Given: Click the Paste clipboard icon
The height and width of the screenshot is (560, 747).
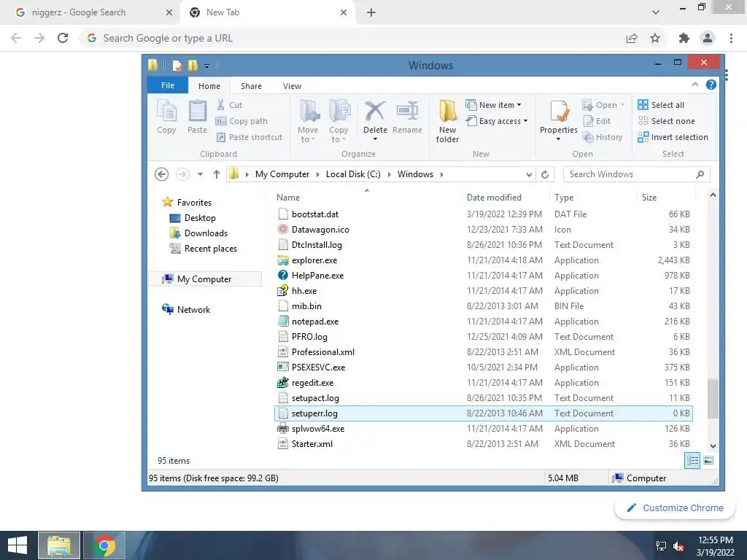Looking at the screenshot, I should coord(197,112).
